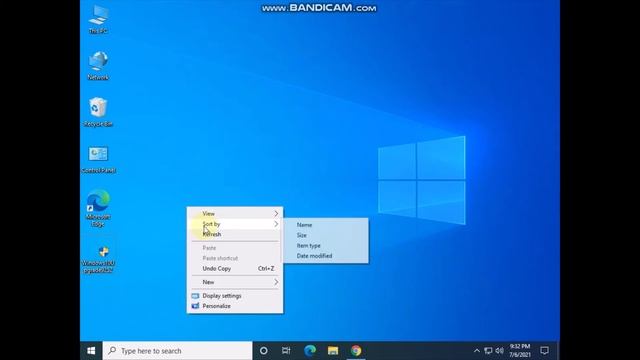This screenshot has width=640, height=360.
Task: Sort desktop icons by Item type
Action: pyautogui.click(x=326, y=246)
